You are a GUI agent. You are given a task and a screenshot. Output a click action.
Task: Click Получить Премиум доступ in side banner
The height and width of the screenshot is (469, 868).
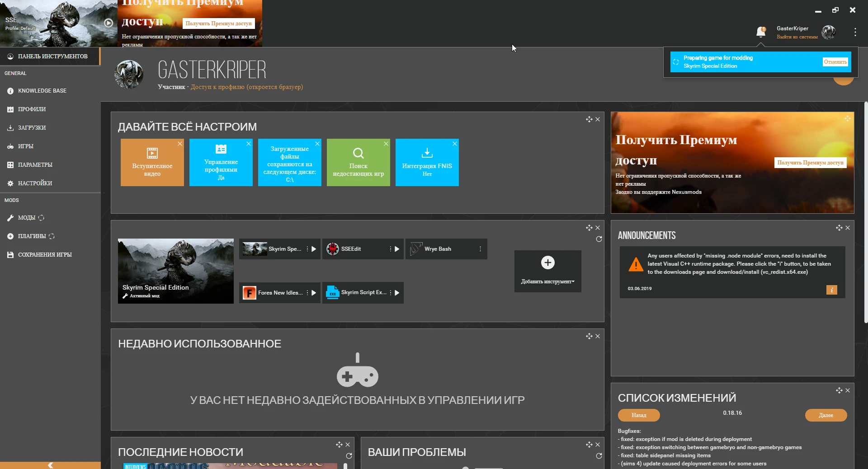[811, 163]
